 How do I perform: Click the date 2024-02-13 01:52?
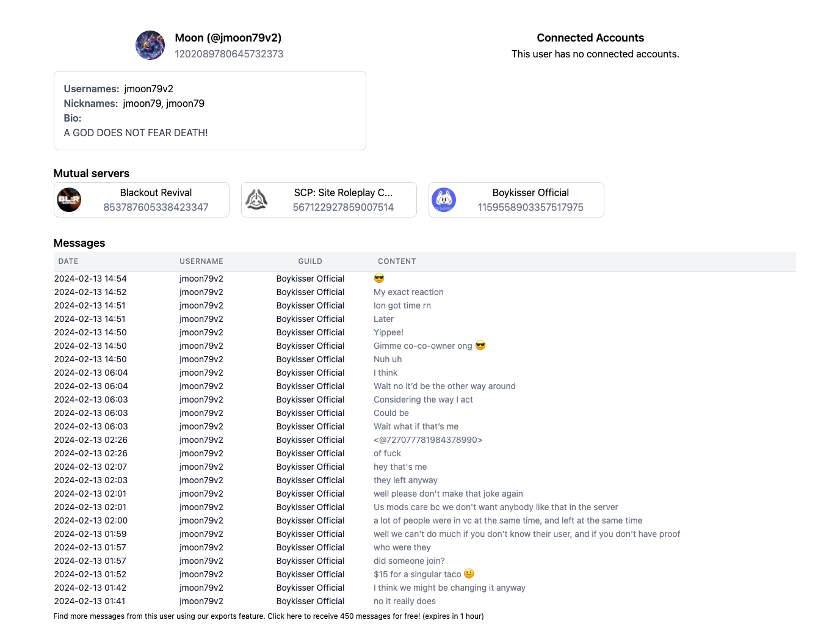[x=90, y=574]
